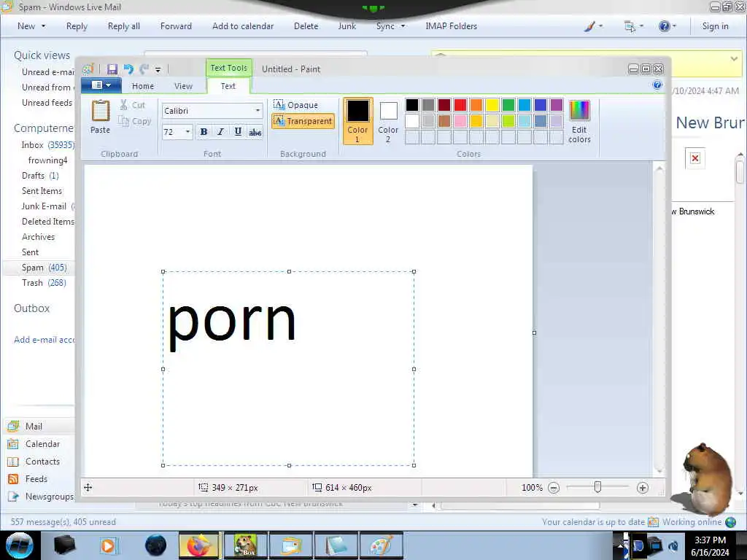
Task: Open Paint Help question mark icon
Action: tap(657, 85)
